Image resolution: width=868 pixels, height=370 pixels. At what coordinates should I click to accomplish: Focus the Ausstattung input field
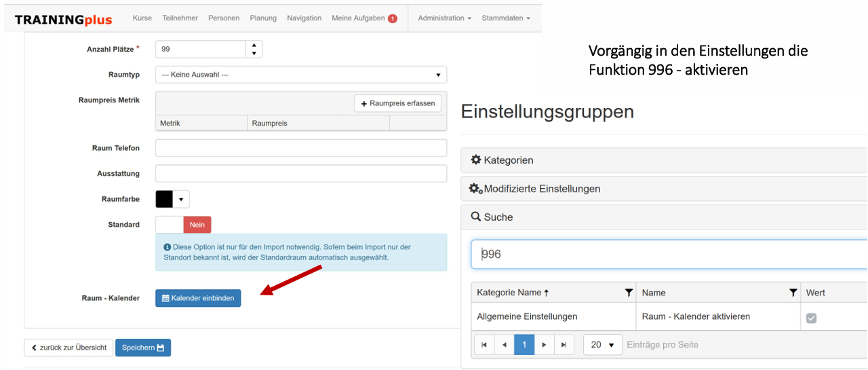(x=301, y=174)
